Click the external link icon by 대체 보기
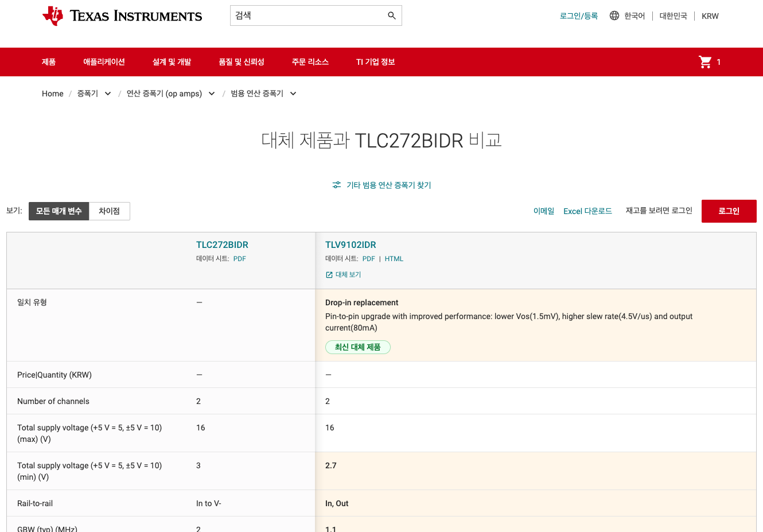Viewport: 763px width, 532px height. [329, 275]
